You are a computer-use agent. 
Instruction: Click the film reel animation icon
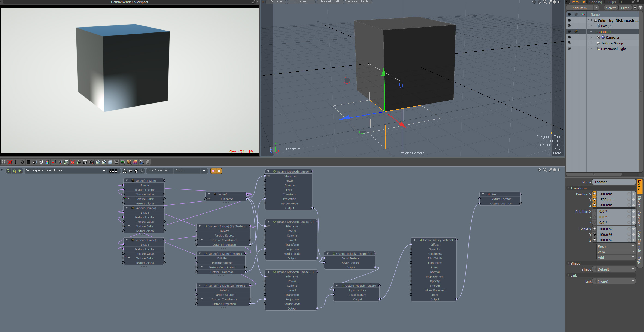pyautogui.click(x=142, y=162)
